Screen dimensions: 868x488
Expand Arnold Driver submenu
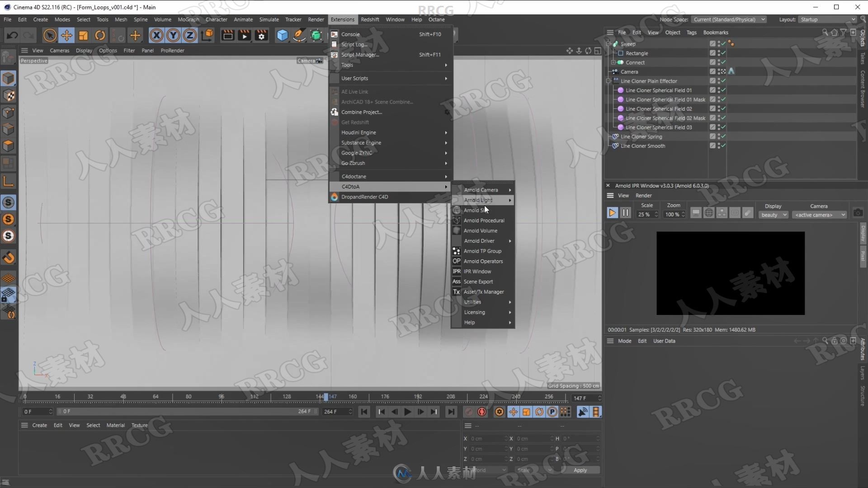[483, 241]
